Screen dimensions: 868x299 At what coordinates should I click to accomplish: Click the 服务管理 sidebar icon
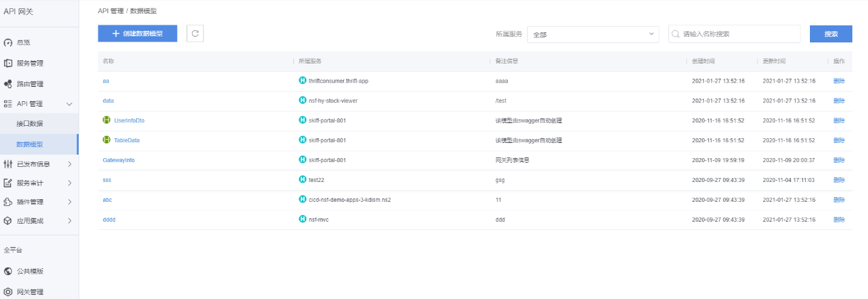click(x=8, y=64)
